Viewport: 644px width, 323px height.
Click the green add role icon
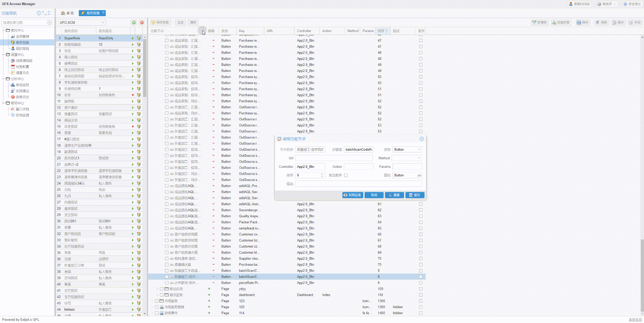[x=134, y=22]
